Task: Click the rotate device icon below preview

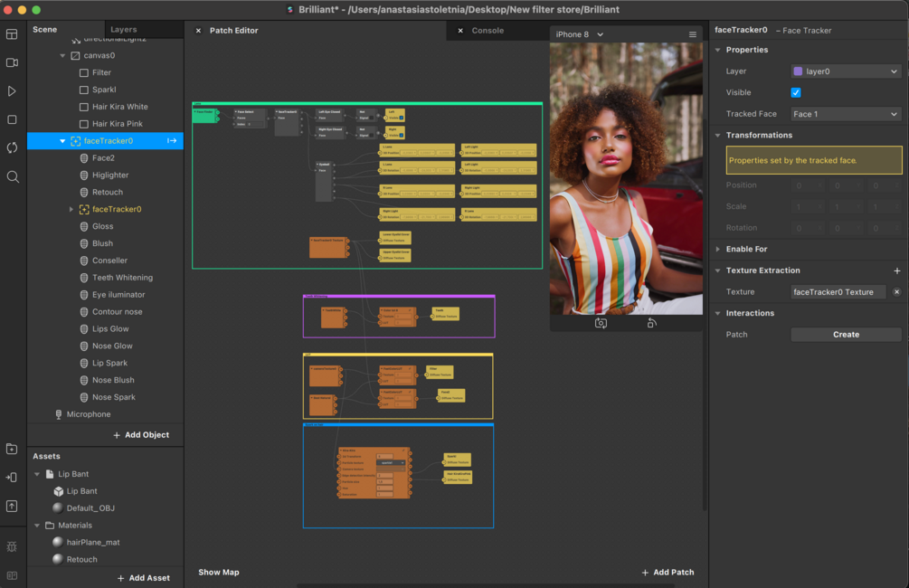Action: pos(651,323)
